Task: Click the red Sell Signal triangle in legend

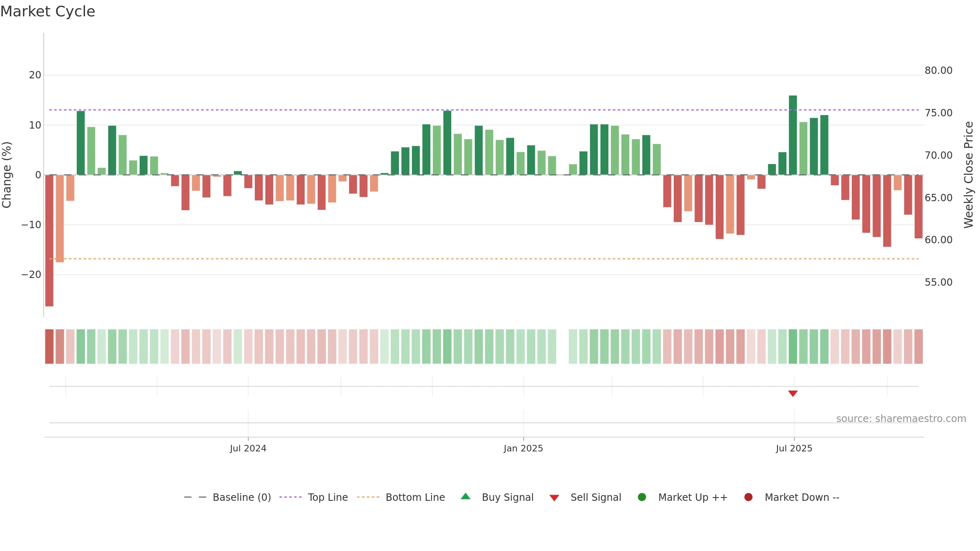Action: [554, 498]
